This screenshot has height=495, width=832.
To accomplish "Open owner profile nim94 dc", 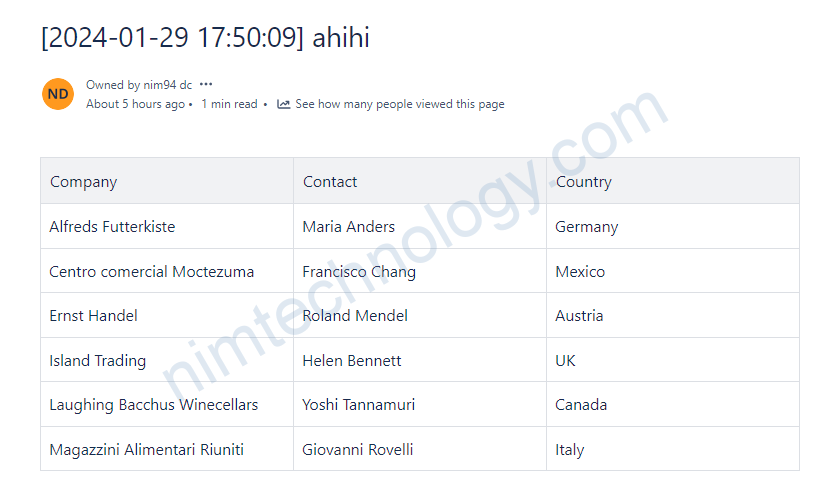I will click(x=166, y=85).
